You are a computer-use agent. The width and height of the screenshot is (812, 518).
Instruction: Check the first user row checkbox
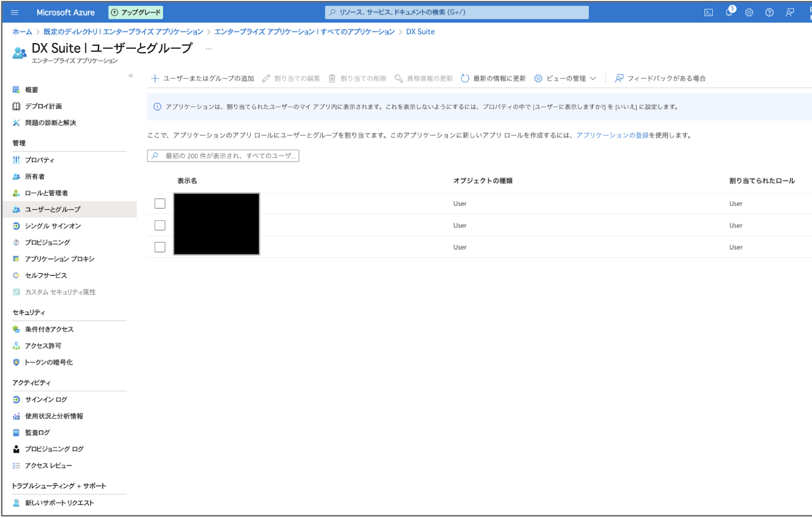pyautogui.click(x=160, y=204)
